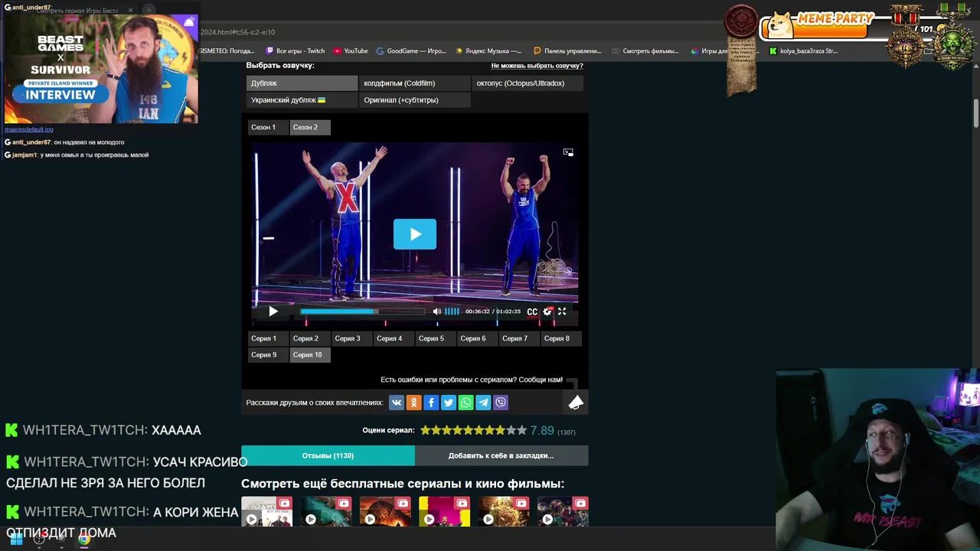Open the Панель управления bookmark
The width and height of the screenshot is (980, 551).
click(567, 51)
